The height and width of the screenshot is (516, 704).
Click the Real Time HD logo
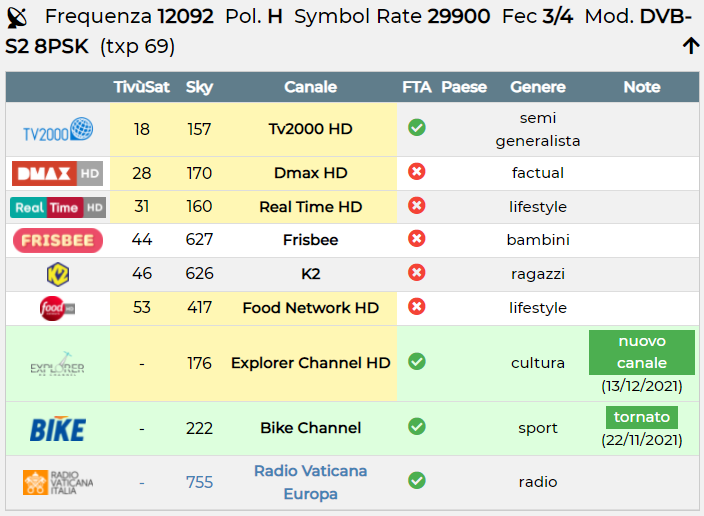(58, 207)
